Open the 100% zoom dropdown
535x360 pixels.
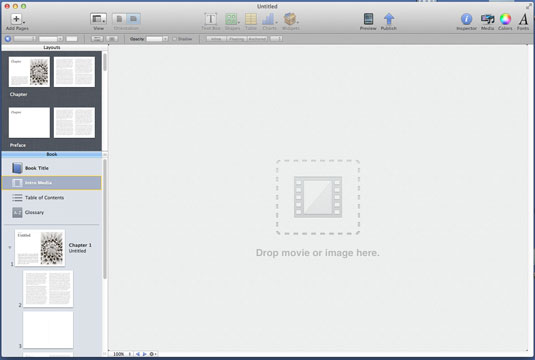[122, 354]
